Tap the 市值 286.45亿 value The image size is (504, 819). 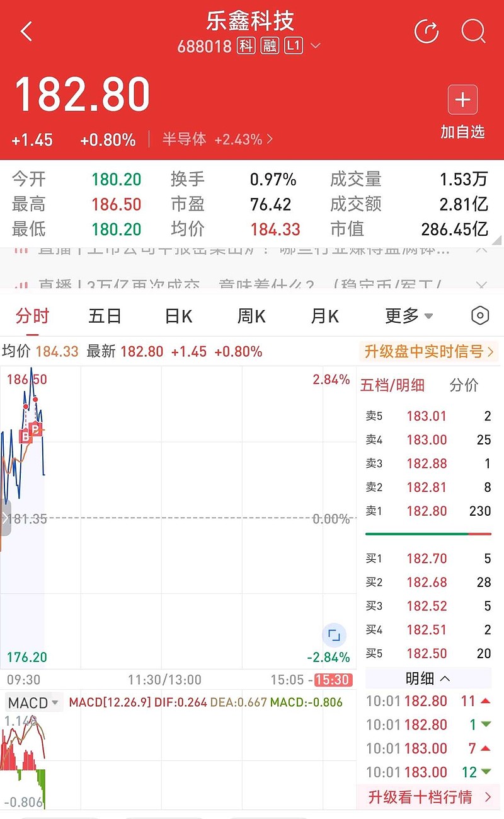pyautogui.click(x=455, y=229)
